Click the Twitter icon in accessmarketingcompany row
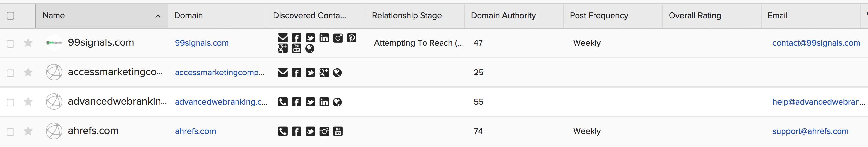Viewport: 868px width, 147px height. click(310, 73)
